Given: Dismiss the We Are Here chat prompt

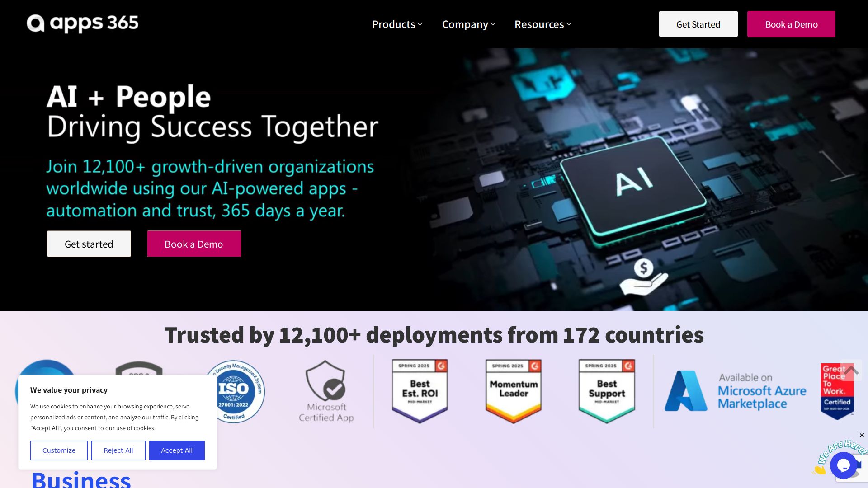Looking at the screenshot, I should pos(862,436).
